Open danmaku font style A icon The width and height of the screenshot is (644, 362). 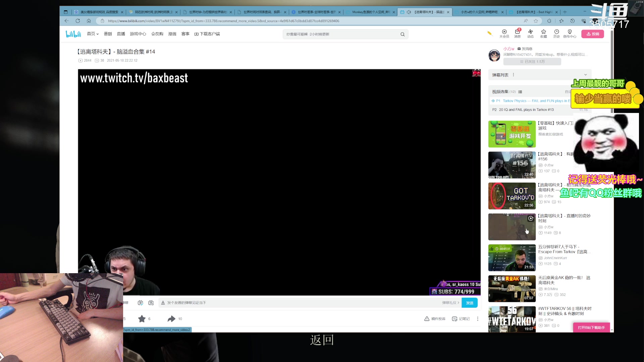pyautogui.click(x=163, y=303)
